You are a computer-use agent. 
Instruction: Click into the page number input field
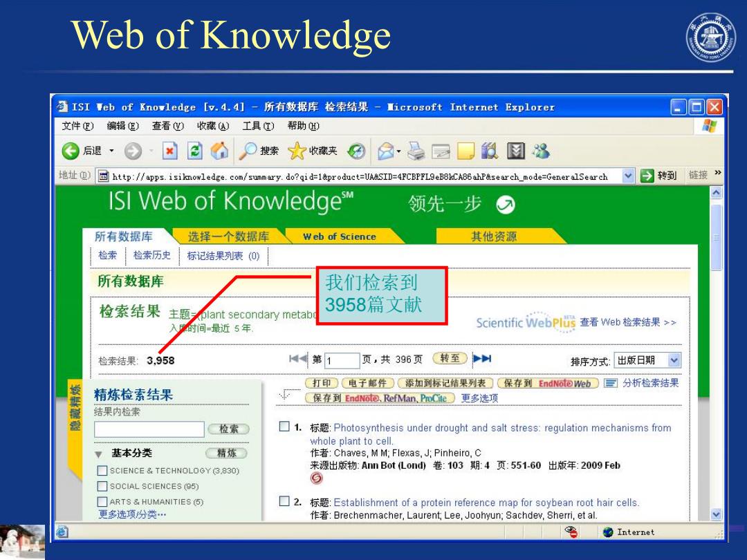click(x=342, y=360)
